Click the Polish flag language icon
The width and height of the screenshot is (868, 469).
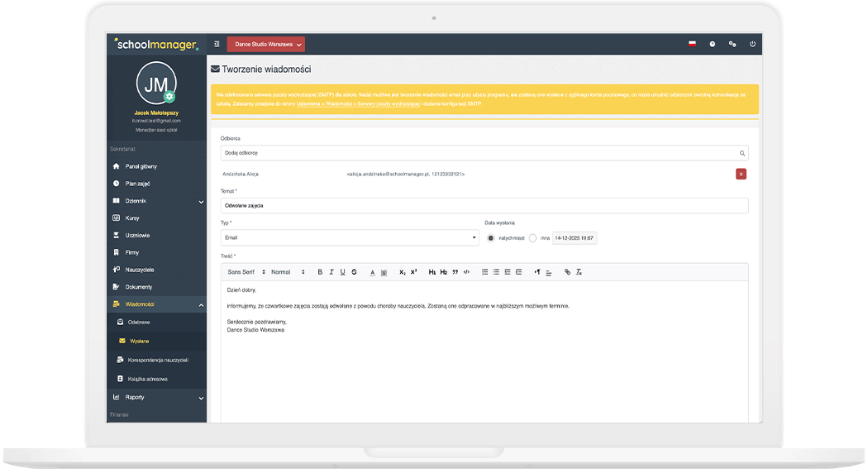tap(692, 44)
